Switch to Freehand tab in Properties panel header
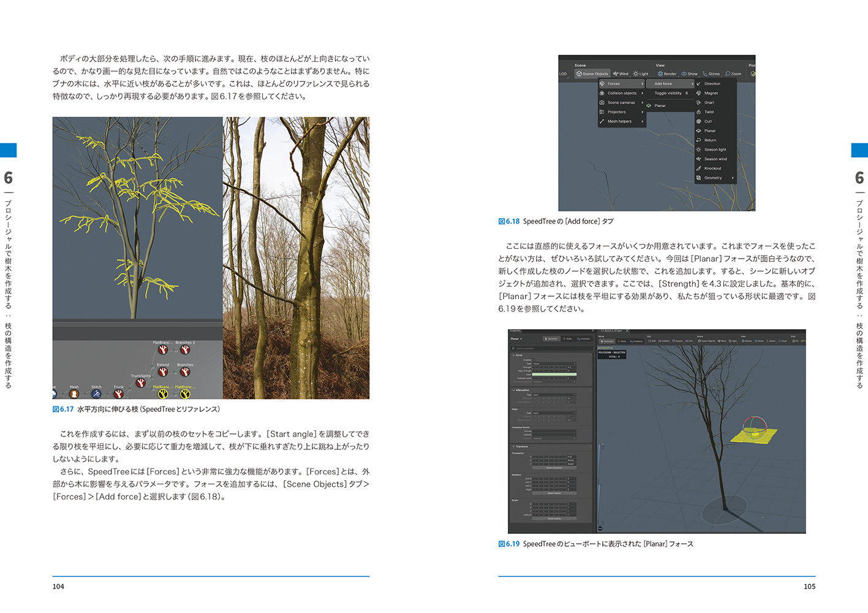 (x=583, y=338)
